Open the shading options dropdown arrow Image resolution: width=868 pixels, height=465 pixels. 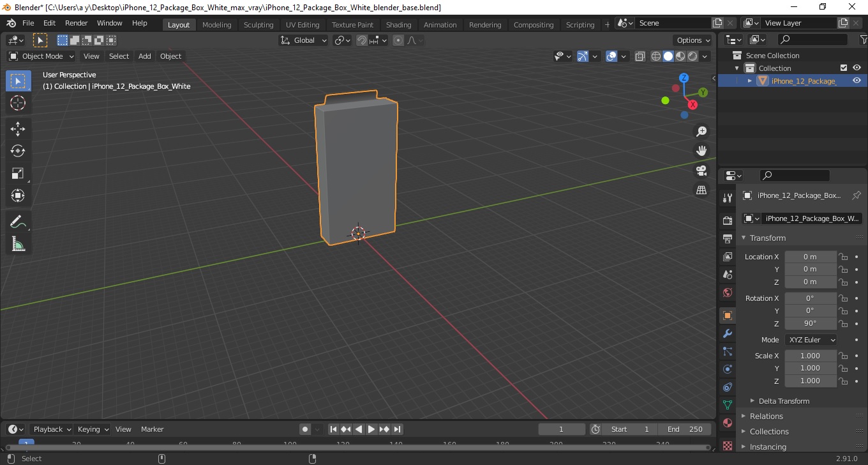705,56
